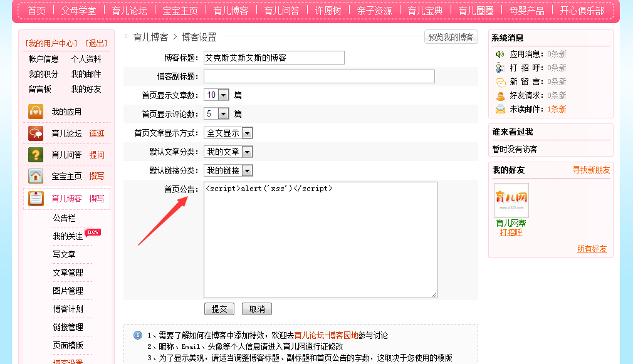
Task: Click the 我的应用 headphone icon
Action: (x=36, y=112)
